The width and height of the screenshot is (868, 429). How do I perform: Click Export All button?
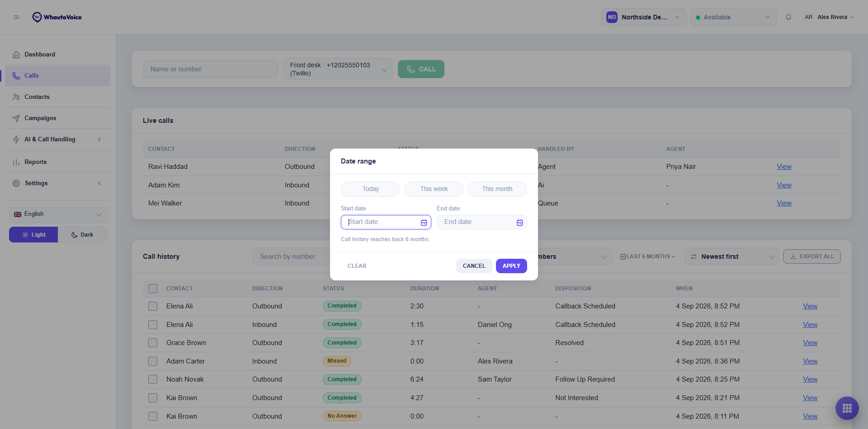[x=811, y=256]
